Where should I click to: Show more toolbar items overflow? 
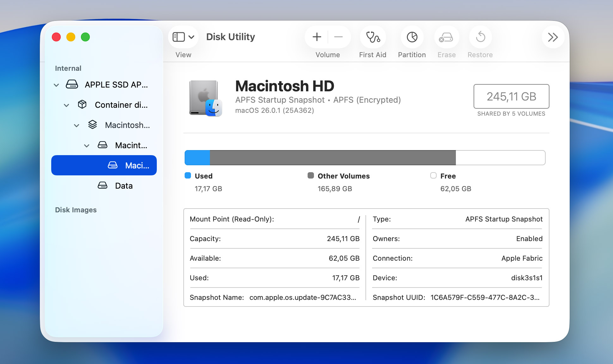pos(553,37)
